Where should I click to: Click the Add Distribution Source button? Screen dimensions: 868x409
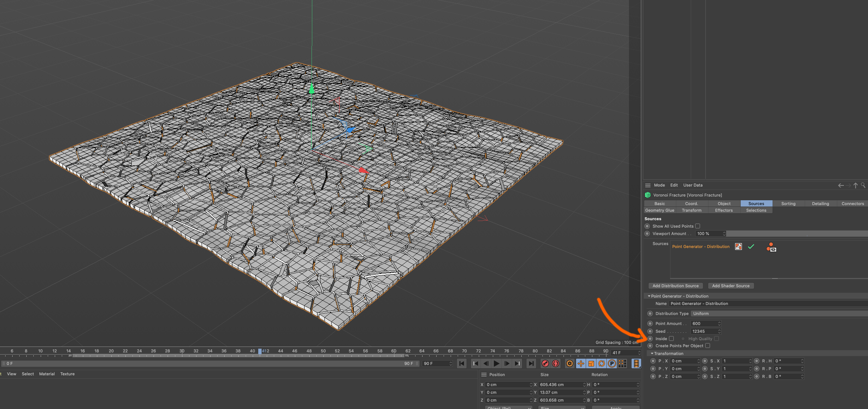tap(675, 286)
